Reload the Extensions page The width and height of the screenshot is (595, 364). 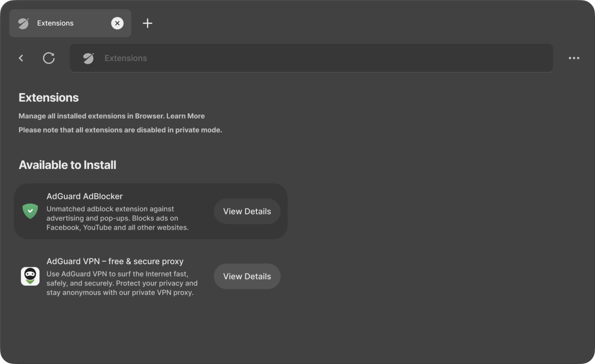coord(49,58)
